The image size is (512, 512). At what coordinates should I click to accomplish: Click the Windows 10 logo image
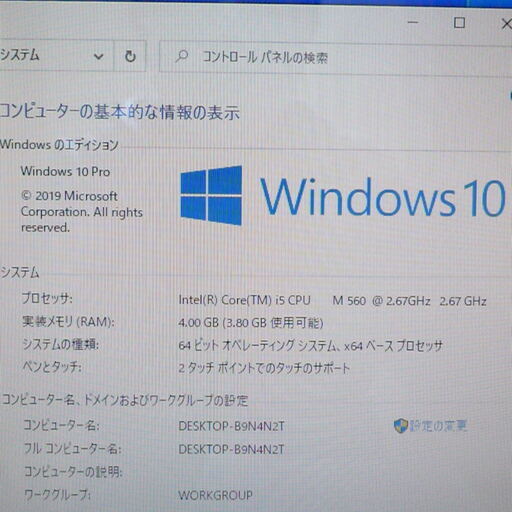(x=343, y=196)
